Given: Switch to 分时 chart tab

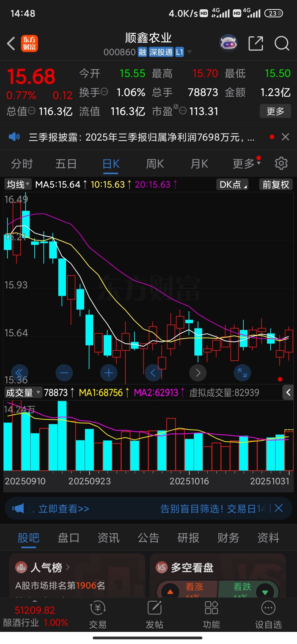Looking at the screenshot, I should [x=22, y=164].
